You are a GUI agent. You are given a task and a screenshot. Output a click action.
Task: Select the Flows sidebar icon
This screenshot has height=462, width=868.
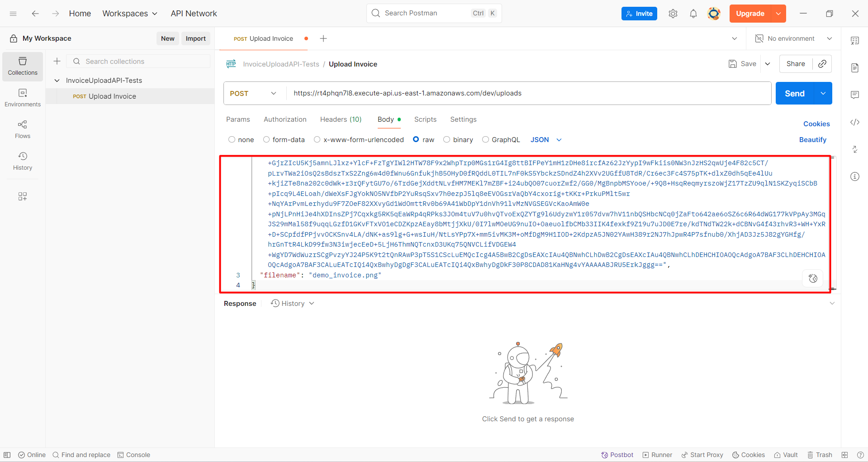(x=22, y=129)
